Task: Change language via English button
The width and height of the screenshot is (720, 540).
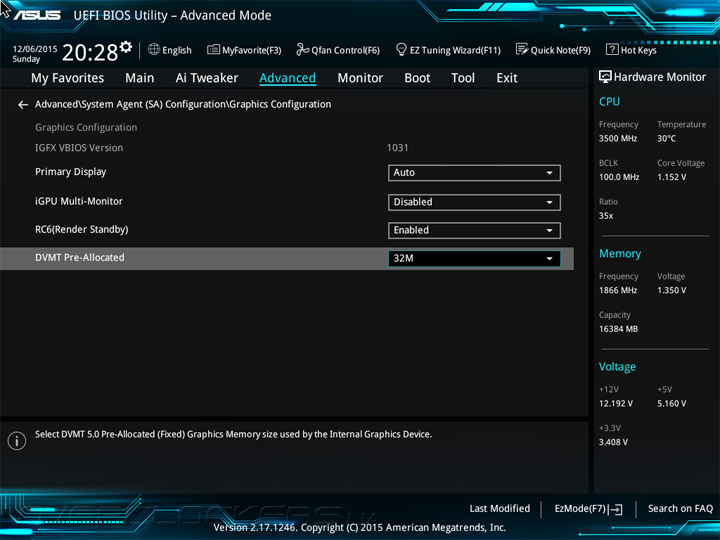Action: pyautogui.click(x=170, y=50)
